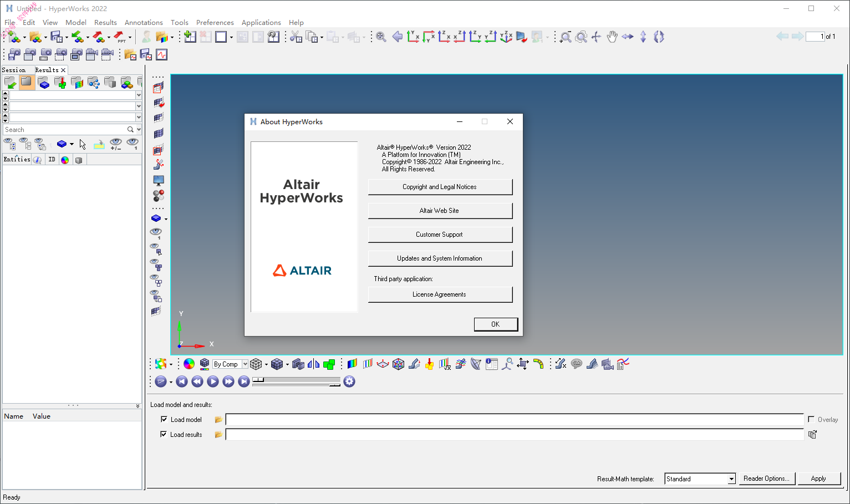Image resolution: width=850 pixels, height=504 pixels.
Task: Open the Altair Web Site button
Action: coord(440,211)
